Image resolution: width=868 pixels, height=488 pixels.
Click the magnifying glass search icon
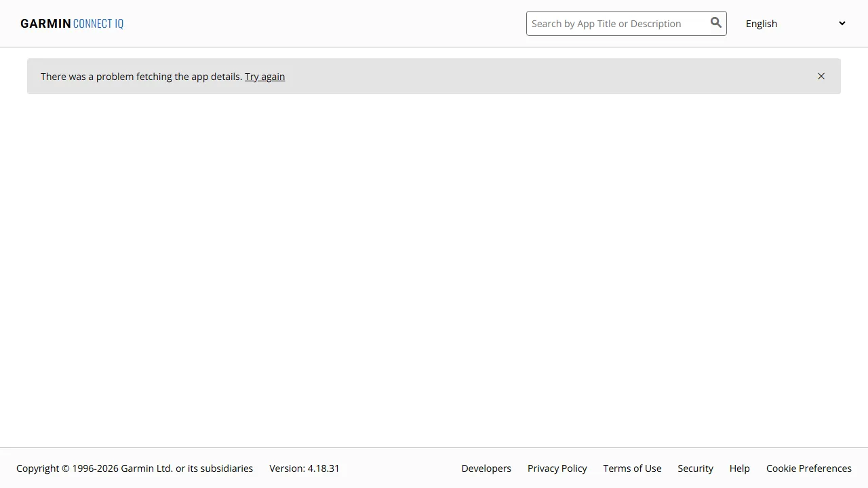click(715, 23)
